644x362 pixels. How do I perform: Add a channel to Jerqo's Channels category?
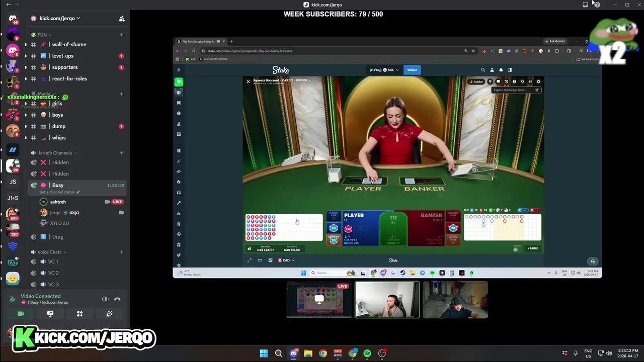click(x=121, y=153)
